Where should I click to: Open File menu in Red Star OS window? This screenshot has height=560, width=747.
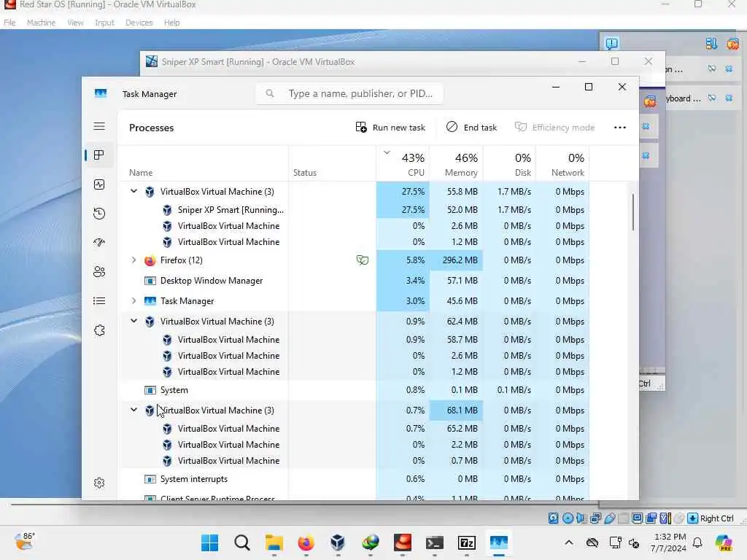[9, 23]
